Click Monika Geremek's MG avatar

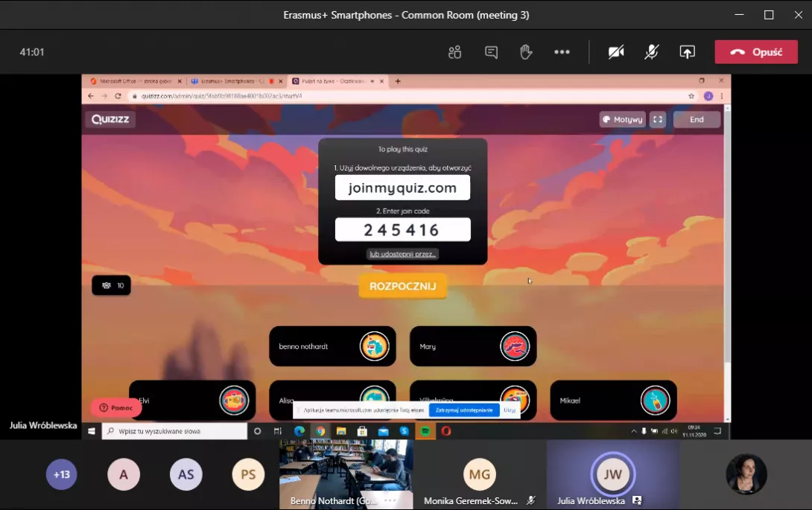click(x=480, y=474)
